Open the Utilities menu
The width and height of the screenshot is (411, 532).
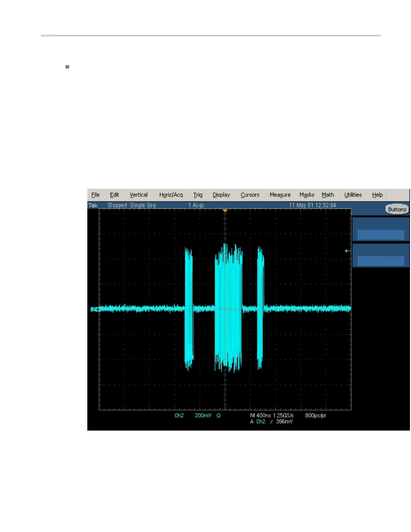point(353,195)
